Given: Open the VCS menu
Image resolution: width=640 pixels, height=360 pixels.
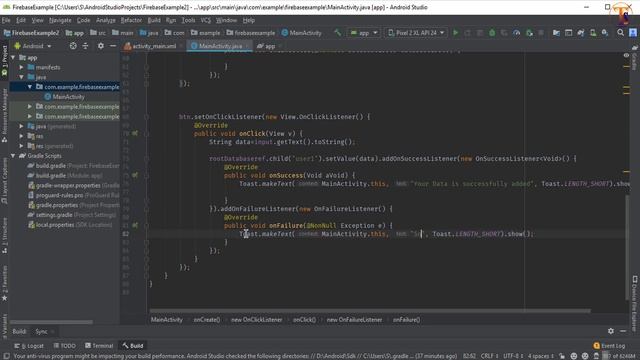Looking at the screenshot, I should click(205, 20).
